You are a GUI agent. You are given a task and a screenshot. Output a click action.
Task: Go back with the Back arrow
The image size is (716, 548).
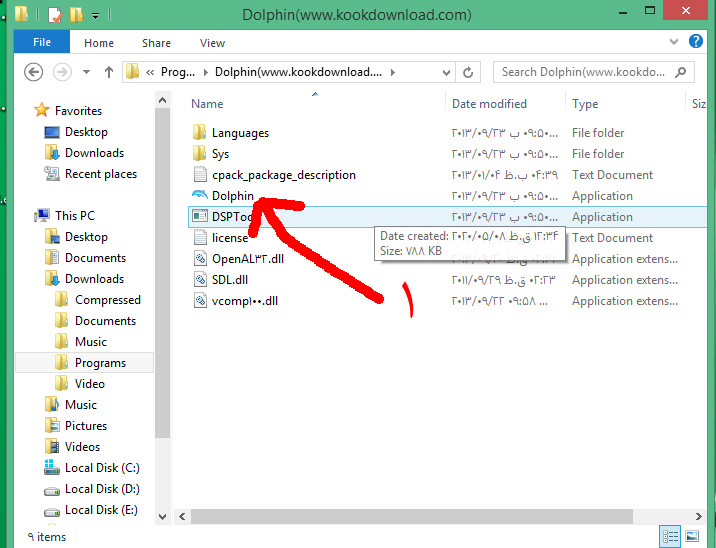pos(33,72)
